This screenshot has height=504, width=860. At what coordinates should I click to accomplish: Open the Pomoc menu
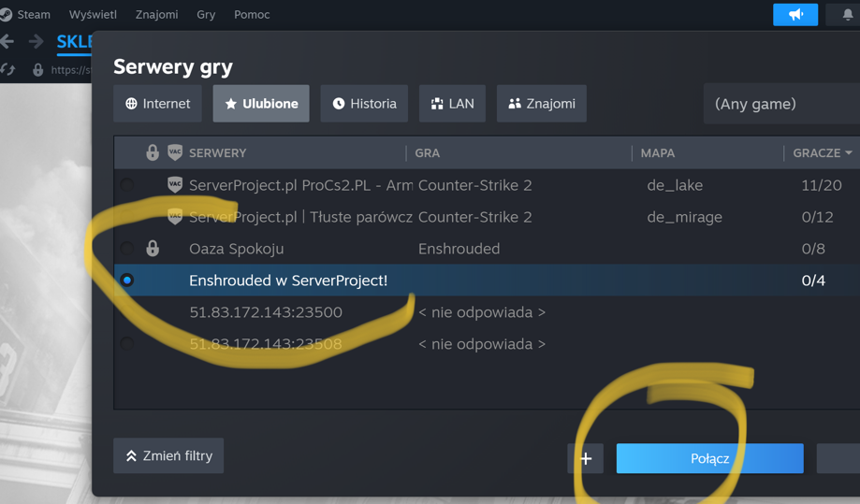(x=251, y=14)
